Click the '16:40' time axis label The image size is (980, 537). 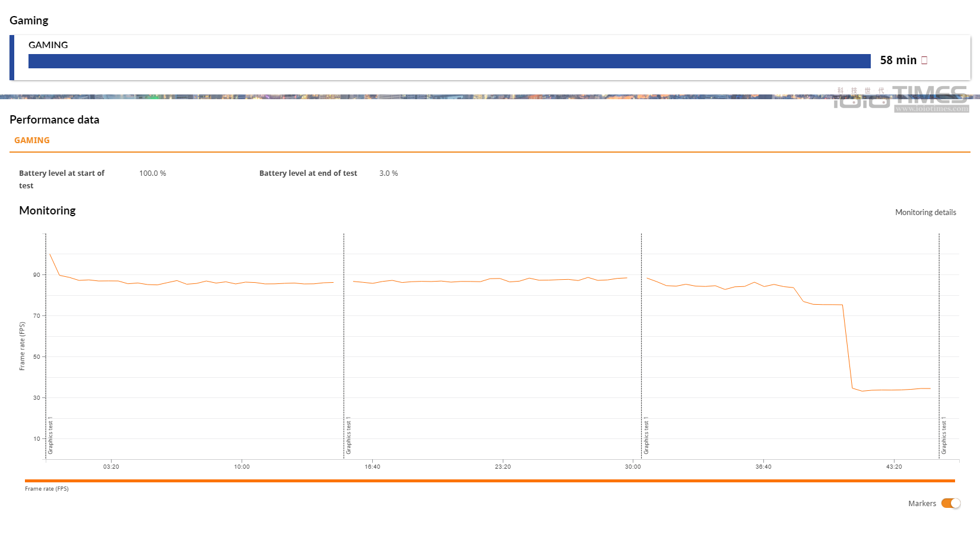372,467
